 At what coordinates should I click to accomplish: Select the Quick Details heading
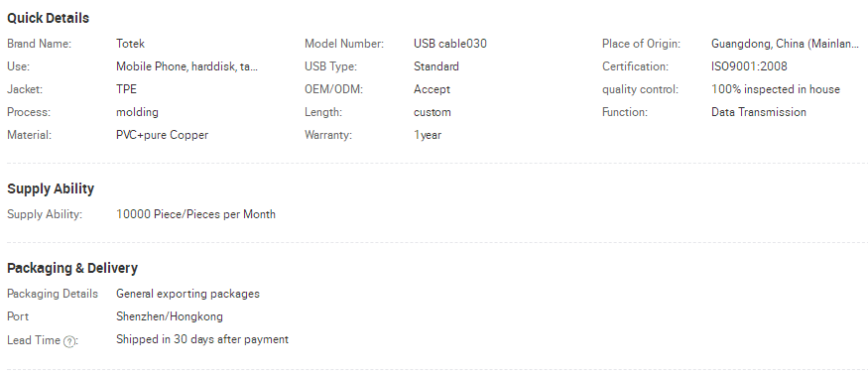tap(49, 18)
